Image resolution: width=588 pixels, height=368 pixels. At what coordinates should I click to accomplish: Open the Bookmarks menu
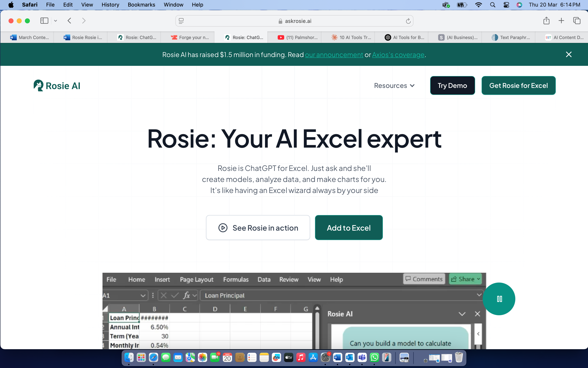click(141, 5)
